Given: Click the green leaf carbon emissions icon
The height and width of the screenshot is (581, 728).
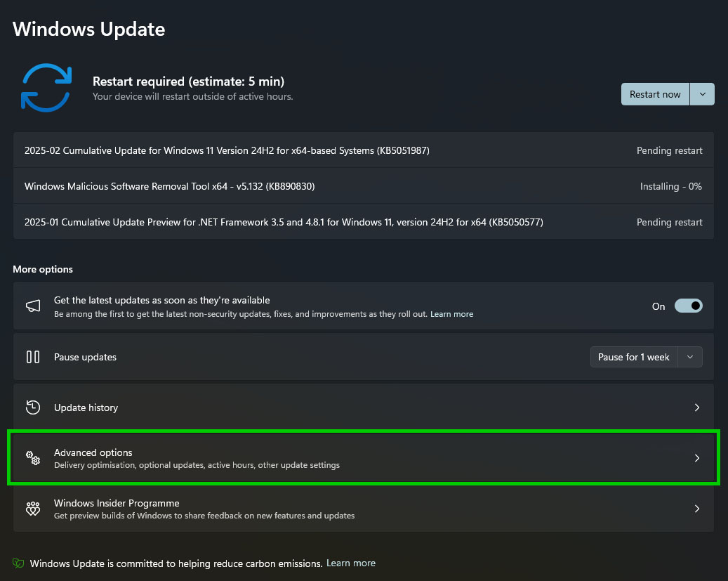Looking at the screenshot, I should 19,563.
